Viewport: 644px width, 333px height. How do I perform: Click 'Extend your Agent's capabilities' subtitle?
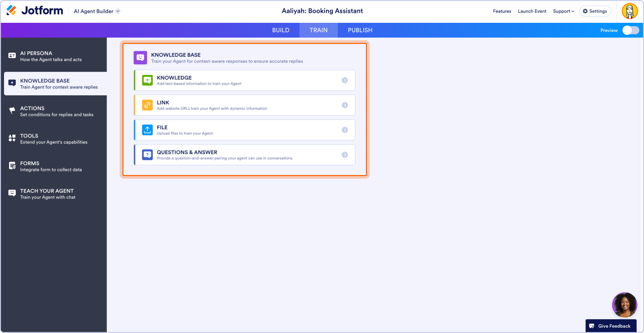[54, 142]
